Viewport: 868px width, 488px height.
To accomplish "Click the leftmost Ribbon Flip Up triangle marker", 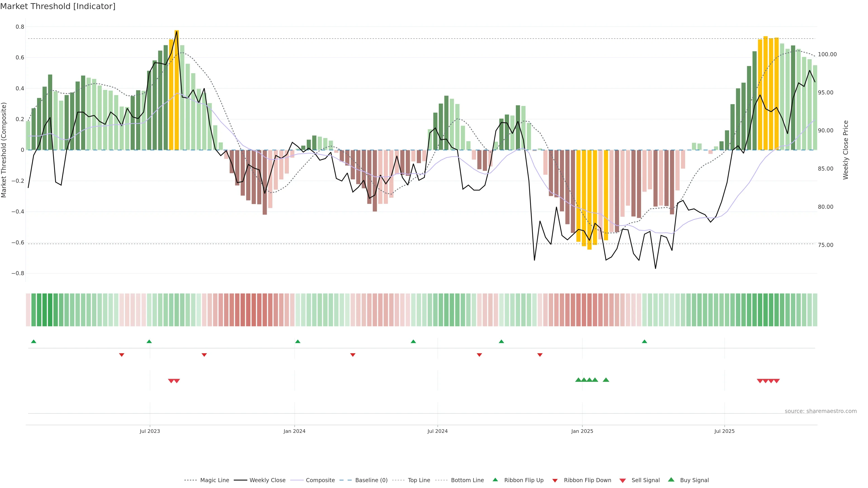I will (33, 342).
